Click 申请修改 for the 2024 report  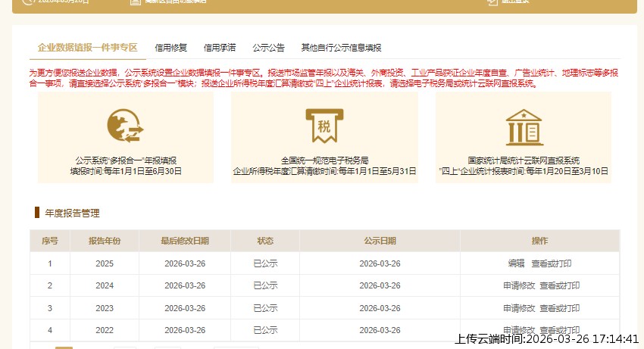tap(519, 285)
